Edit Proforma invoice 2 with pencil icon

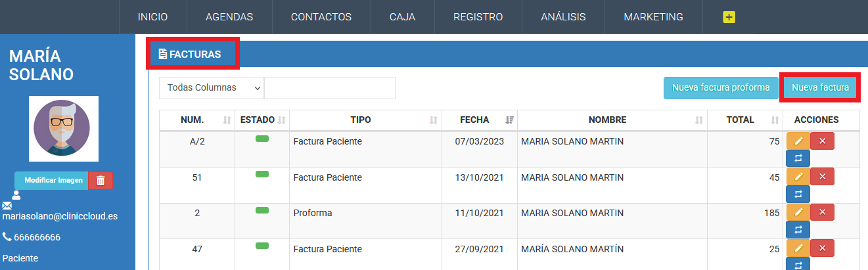(x=798, y=212)
